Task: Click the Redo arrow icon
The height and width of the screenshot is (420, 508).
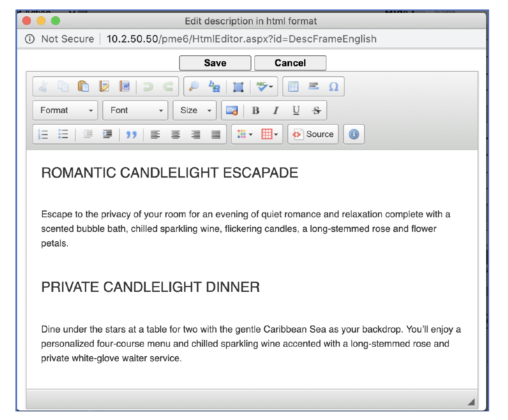Action: point(168,87)
